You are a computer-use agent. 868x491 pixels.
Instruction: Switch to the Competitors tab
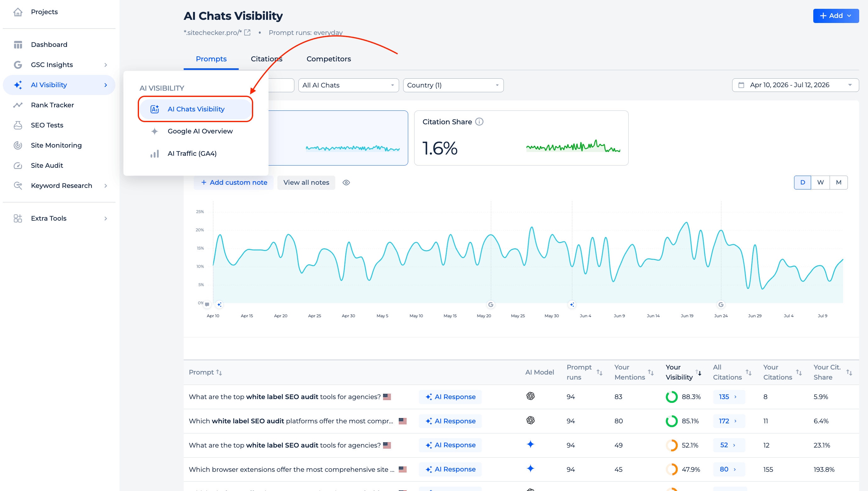pyautogui.click(x=329, y=59)
